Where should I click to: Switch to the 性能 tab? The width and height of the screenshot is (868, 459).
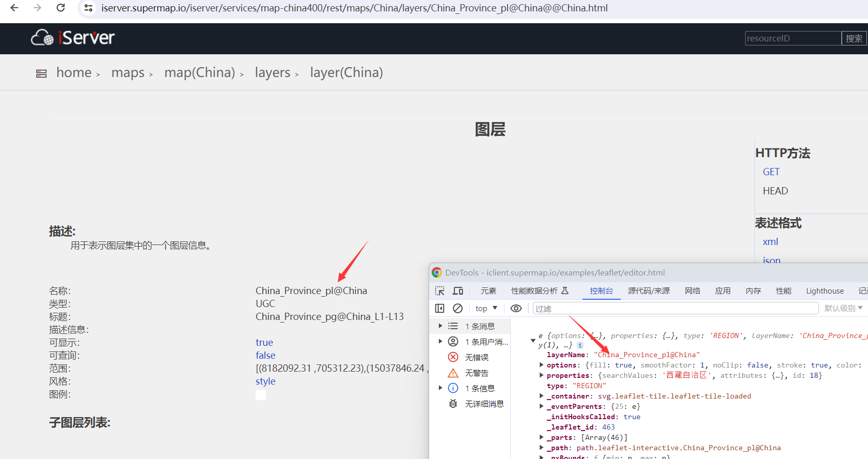pyautogui.click(x=784, y=291)
